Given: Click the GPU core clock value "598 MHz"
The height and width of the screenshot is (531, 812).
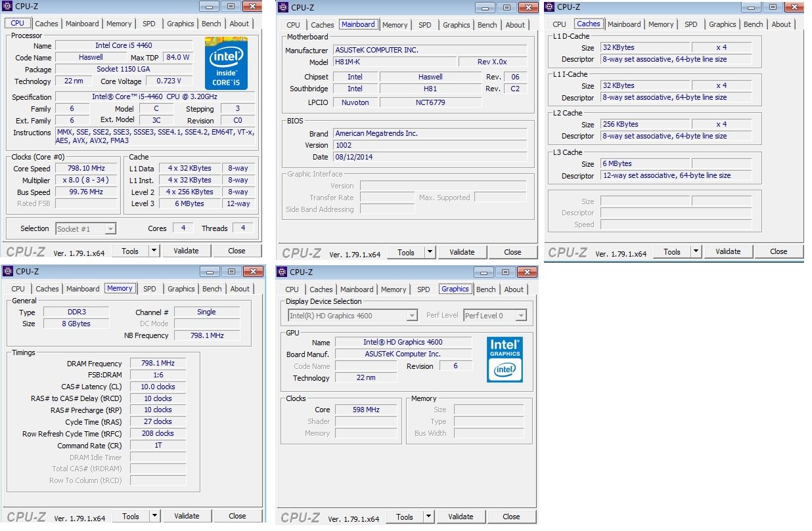Looking at the screenshot, I should coord(366,410).
